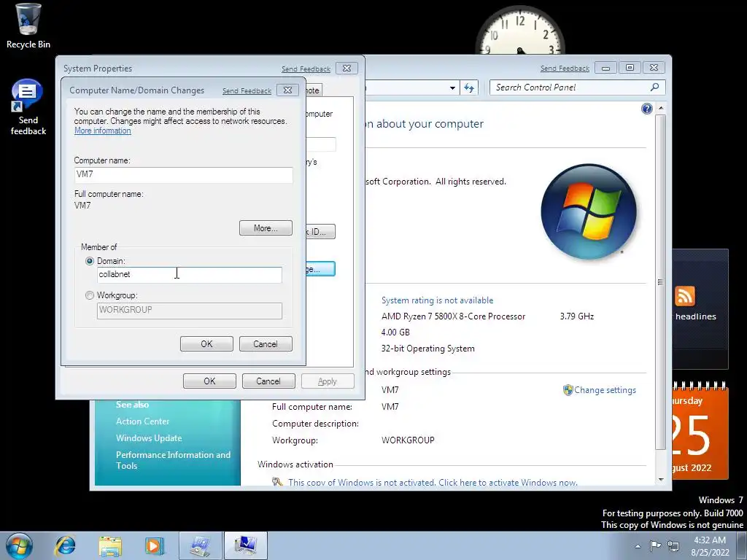The width and height of the screenshot is (747, 560).
Task: Click the Control Panel scroll down arrow
Action: pyautogui.click(x=661, y=480)
